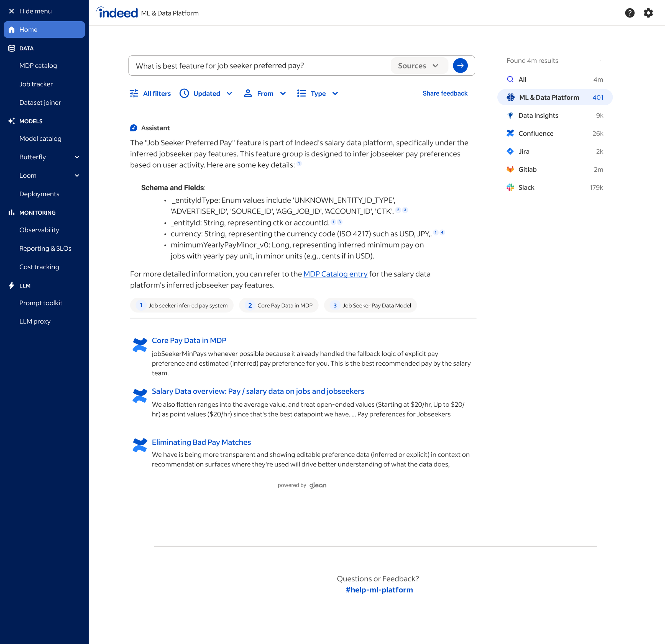
Task: Open Dataset joiner
Action: pyautogui.click(x=40, y=102)
